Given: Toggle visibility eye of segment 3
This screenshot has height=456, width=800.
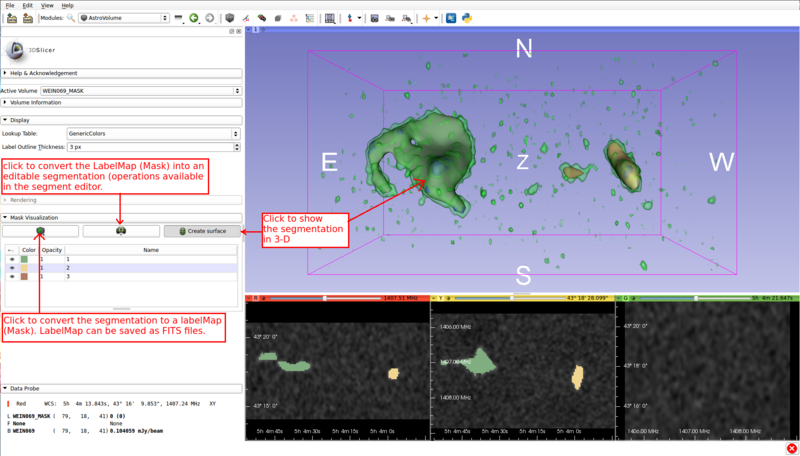Looking at the screenshot, I should 12,277.
